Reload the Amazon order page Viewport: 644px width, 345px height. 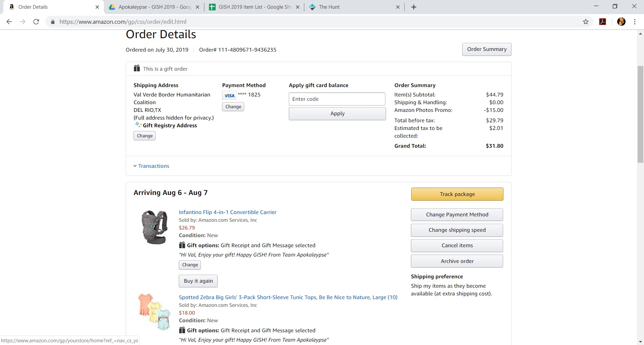(x=36, y=22)
